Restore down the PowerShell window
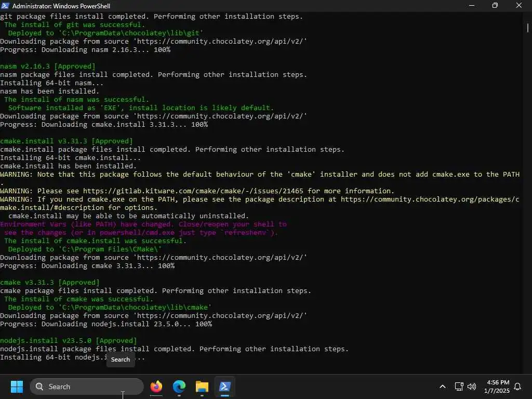The height and width of the screenshot is (399, 532). (x=495, y=5)
